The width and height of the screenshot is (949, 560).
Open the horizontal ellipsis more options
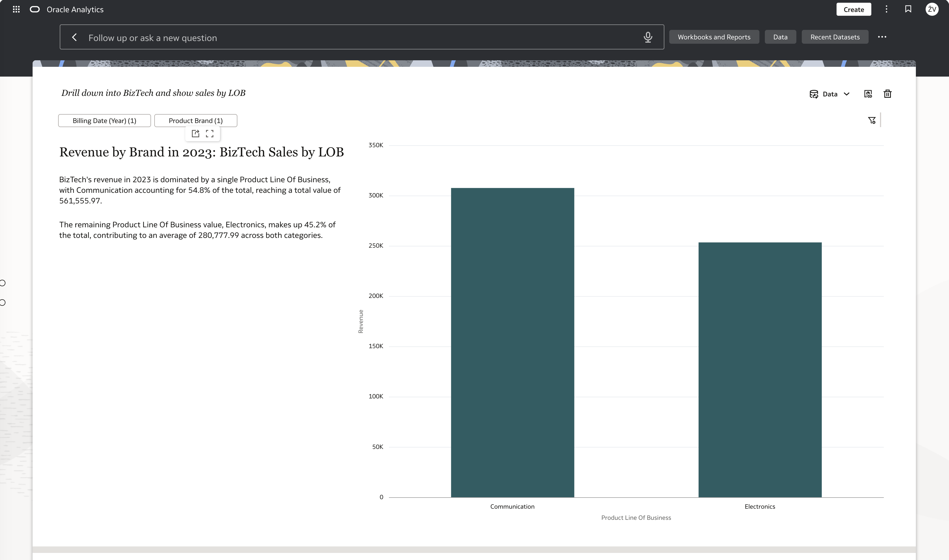pos(882,37)
